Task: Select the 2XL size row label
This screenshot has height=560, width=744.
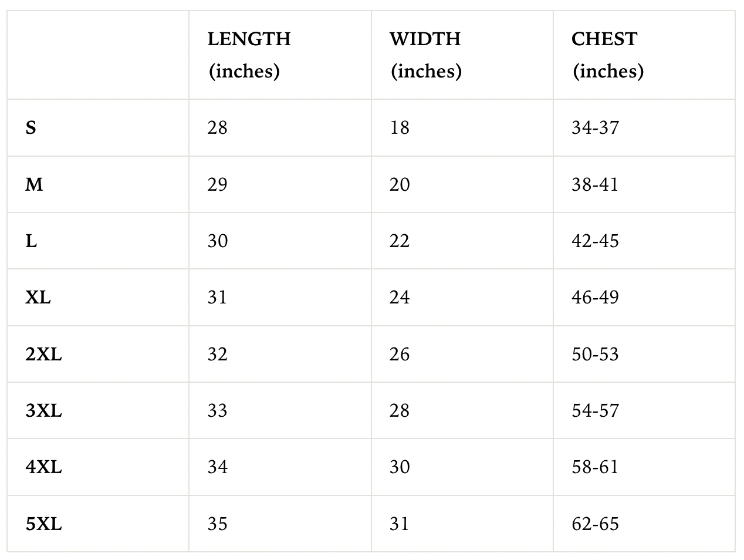Action: coord(43,354)
